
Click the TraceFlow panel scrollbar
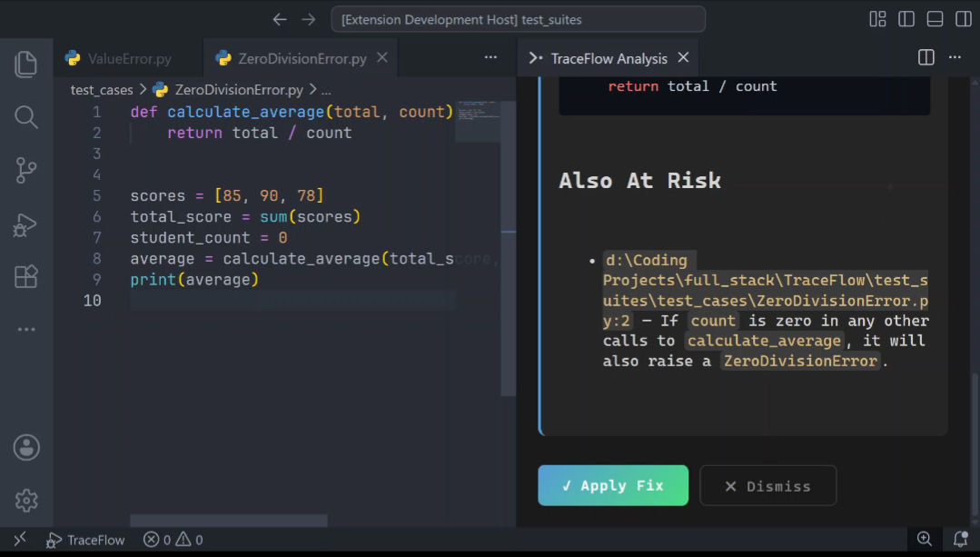coord(975,443)
